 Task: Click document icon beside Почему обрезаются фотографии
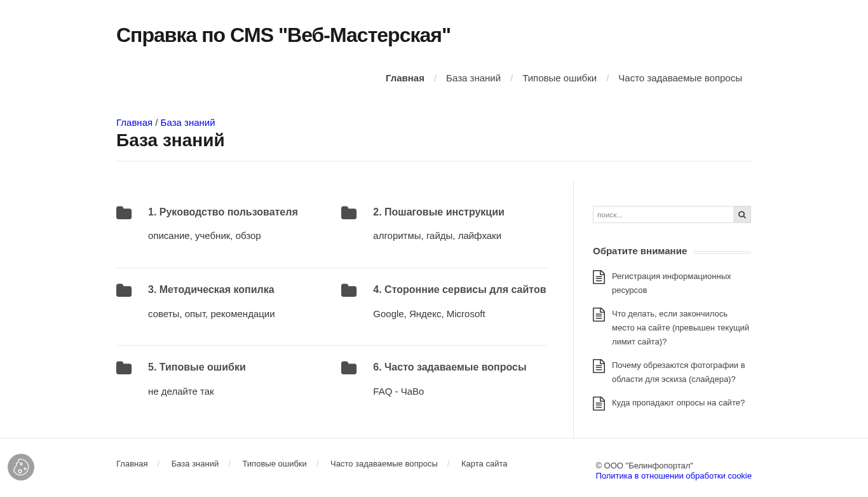[x=599, y=366]
